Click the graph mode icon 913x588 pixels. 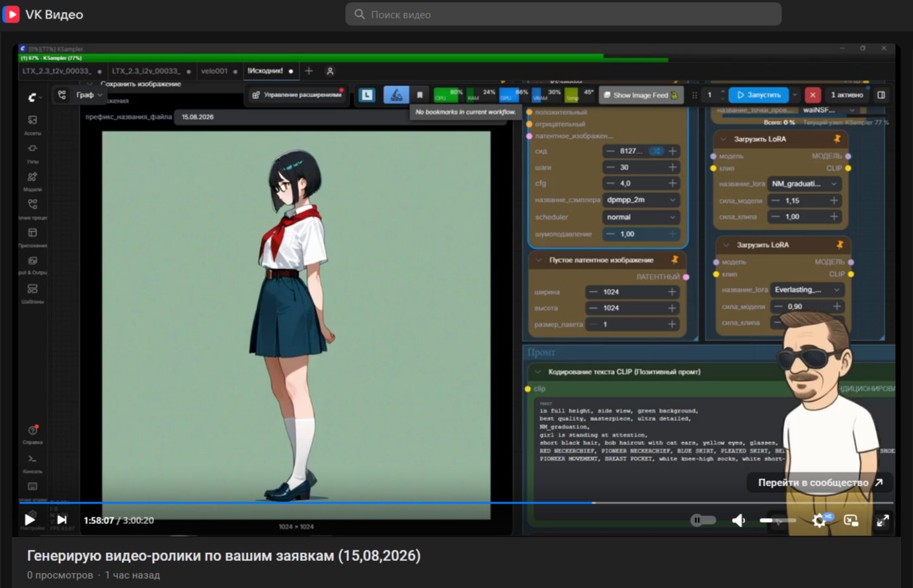[61, 95]
